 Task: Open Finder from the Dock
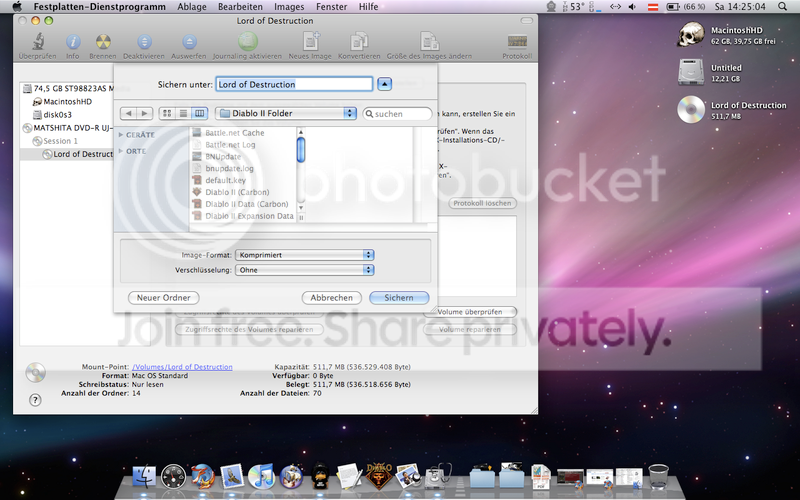click(x=144, y=477)
